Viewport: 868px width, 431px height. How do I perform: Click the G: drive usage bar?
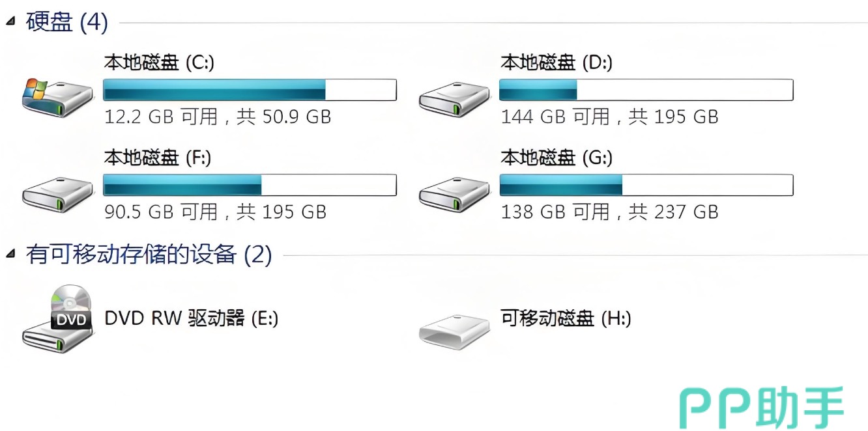pos(646,185)
